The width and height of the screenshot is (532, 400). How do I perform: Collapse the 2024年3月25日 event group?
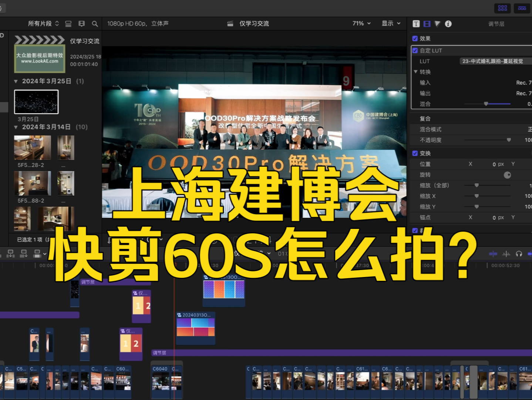(x=16, y=81)
